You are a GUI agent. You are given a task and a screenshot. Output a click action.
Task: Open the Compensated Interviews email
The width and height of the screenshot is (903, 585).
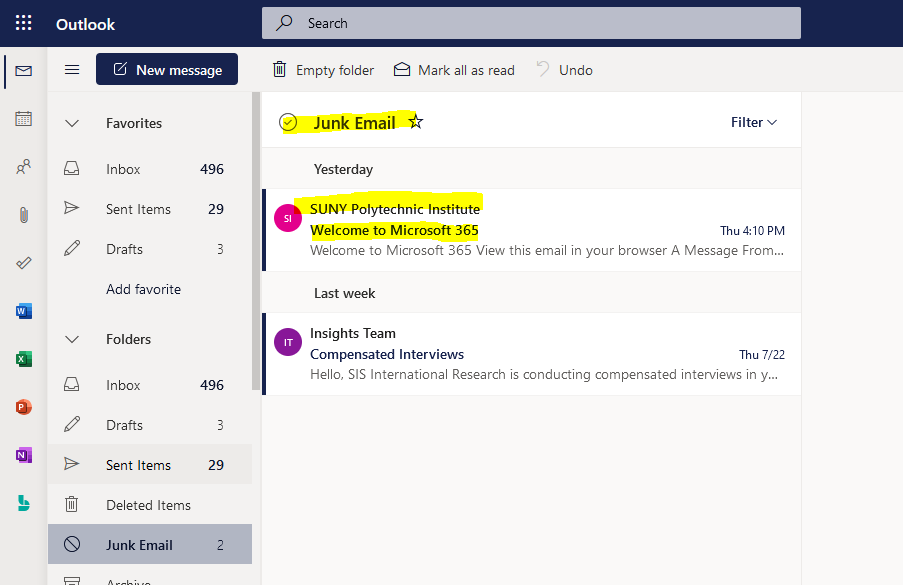[x=532, y=354]
